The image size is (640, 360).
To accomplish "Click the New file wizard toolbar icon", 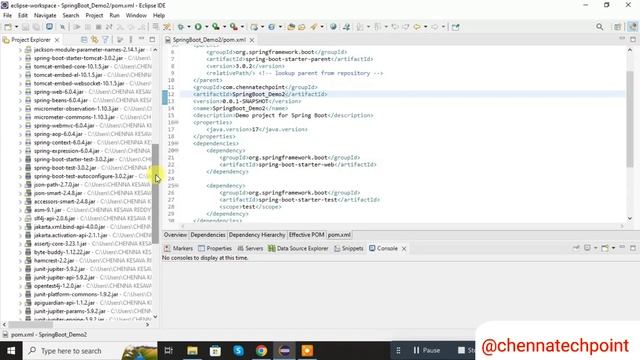I will click(x=8, y=27).
